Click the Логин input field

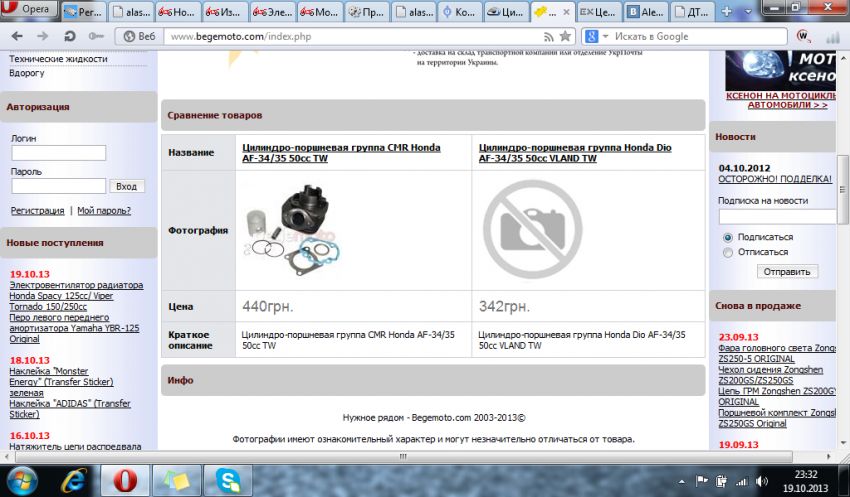[59, 153]
